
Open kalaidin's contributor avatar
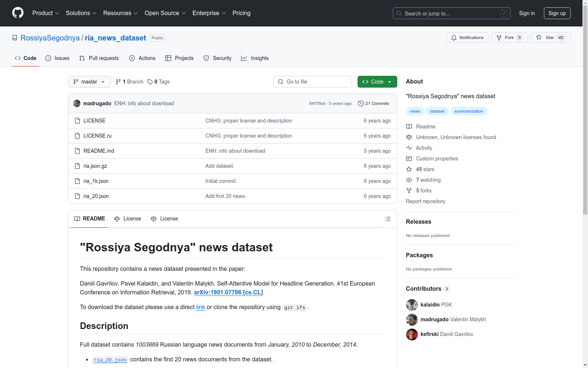click(x=412, y=305)
